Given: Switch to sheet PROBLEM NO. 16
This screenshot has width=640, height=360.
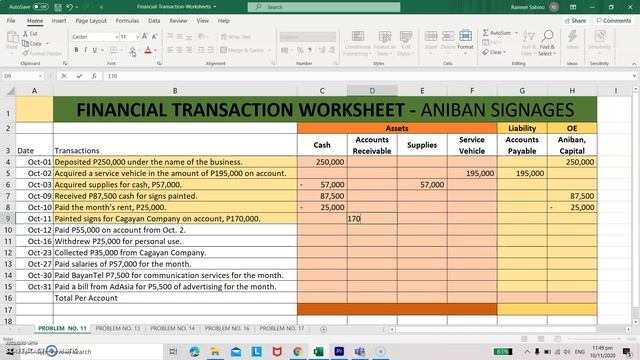Looking at the screenshot, I should pos(227,328).
